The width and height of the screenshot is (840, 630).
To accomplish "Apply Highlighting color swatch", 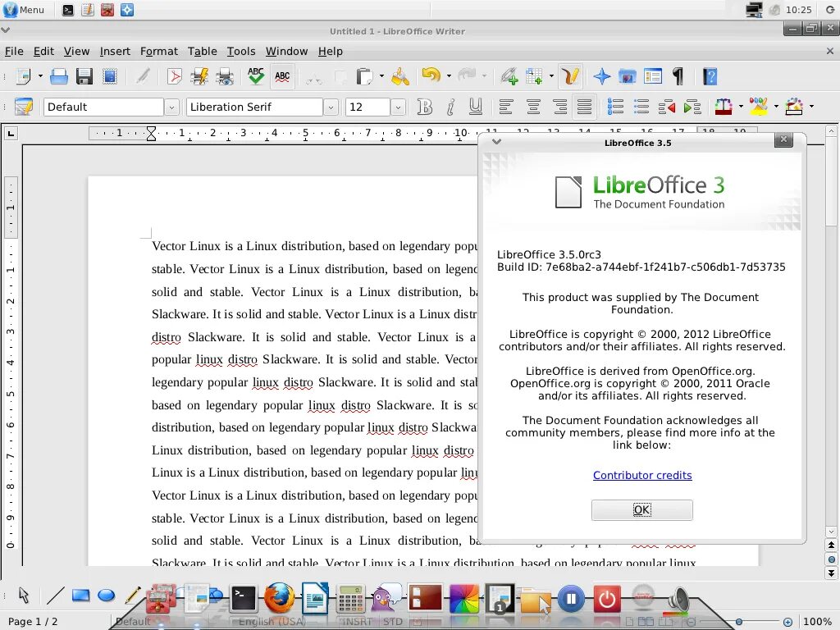I will point(759,107).
